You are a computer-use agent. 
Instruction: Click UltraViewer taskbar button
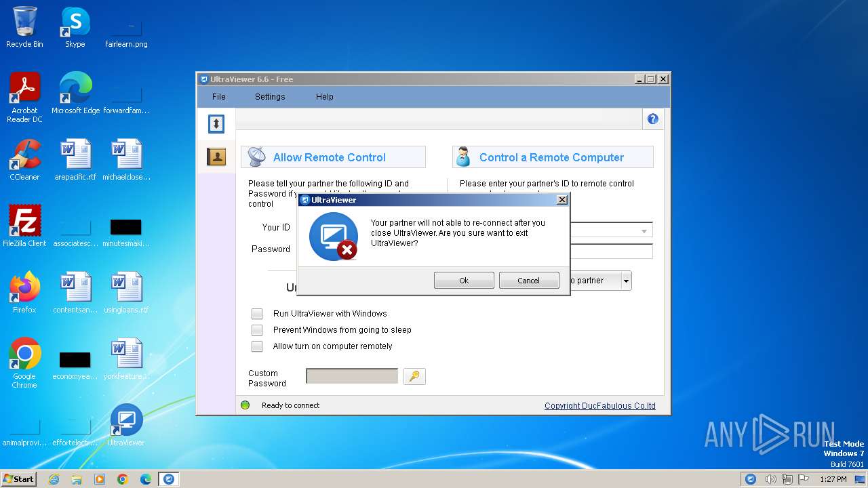169,479
